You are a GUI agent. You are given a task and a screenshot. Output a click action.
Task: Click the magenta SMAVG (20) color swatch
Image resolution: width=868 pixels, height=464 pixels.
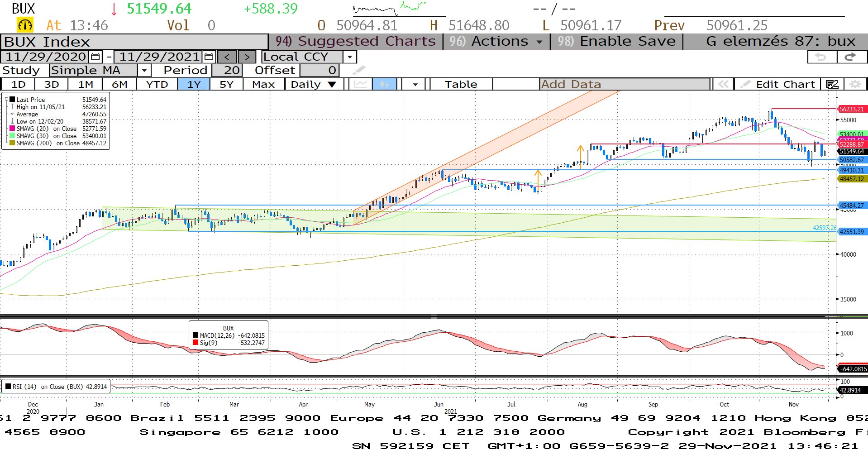[12, 129]
